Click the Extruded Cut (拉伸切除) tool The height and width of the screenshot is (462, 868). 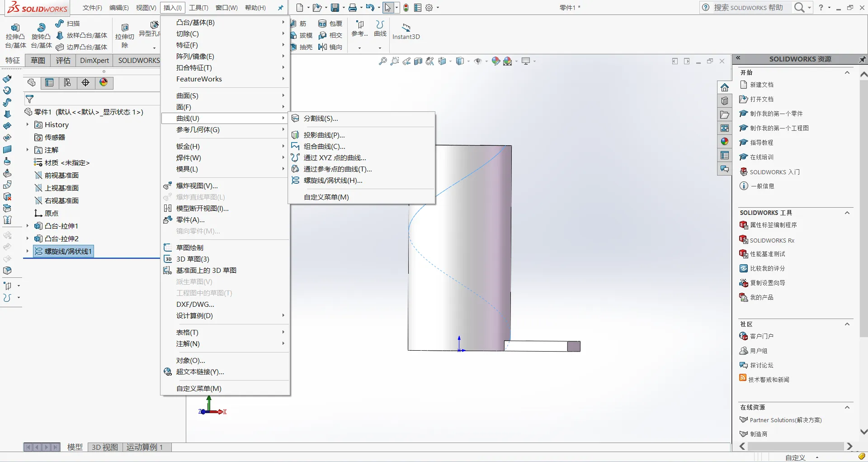click(x=125, y=35)
